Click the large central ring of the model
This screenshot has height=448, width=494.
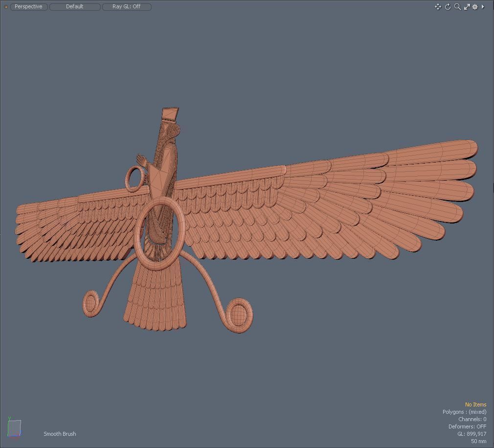(x=160, y=234)
